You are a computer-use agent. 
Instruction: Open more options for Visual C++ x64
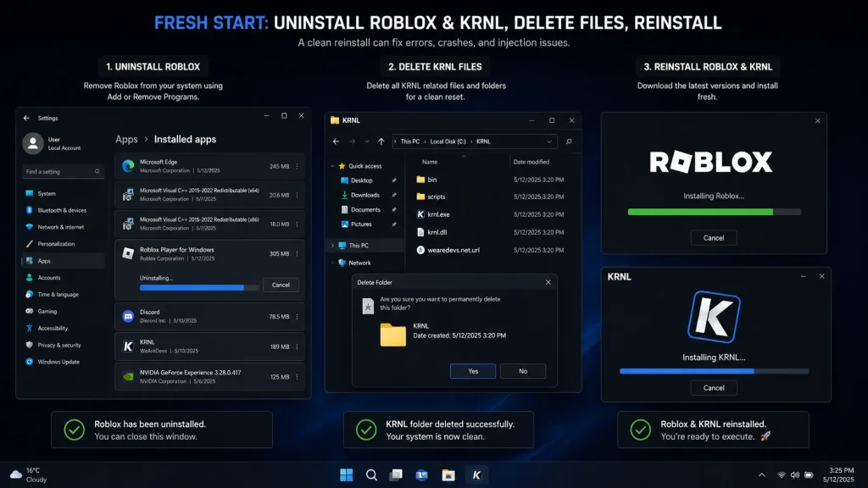point(298,195)
